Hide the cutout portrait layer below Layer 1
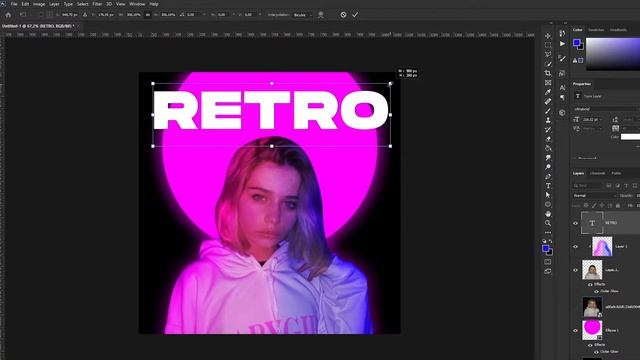The height and width of the screenshot is (360, 640). (576, 270)
